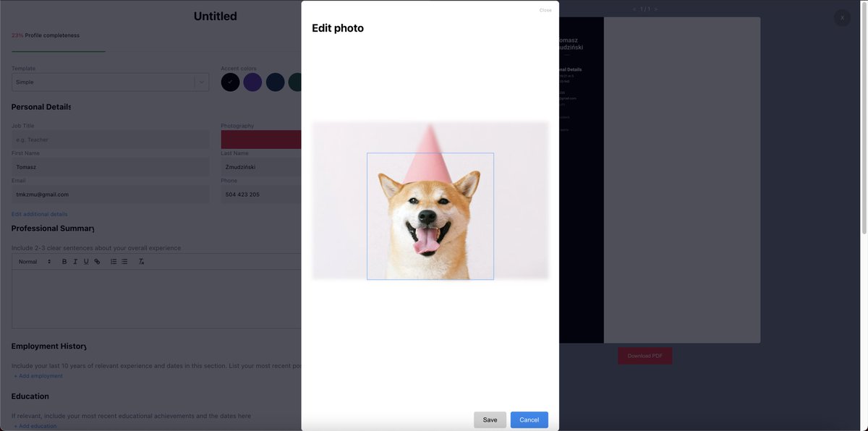Open Edit additional details
The width and height of the screenshot is (868, 431).
point(39,213)
